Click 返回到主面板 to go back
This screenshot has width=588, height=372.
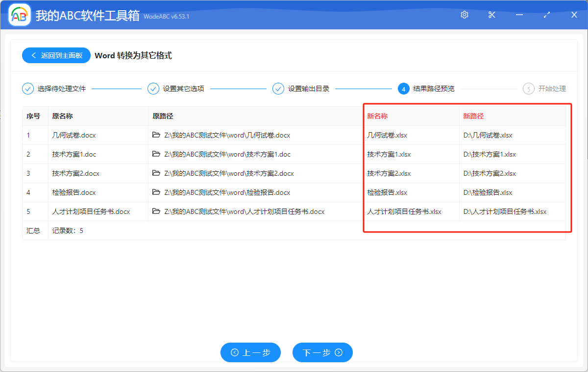[x=56, y=55]
